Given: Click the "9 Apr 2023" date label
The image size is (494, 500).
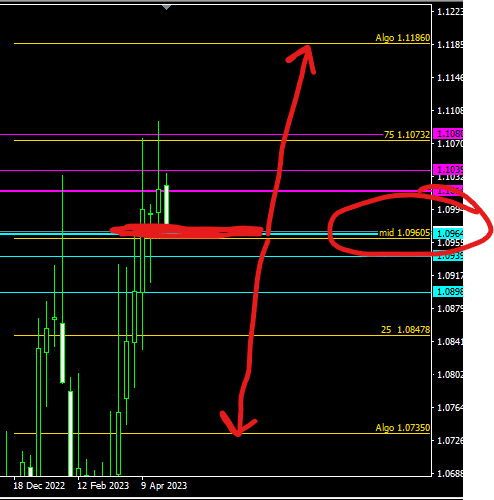Looking at the screenshot, I should coord(164,486).
